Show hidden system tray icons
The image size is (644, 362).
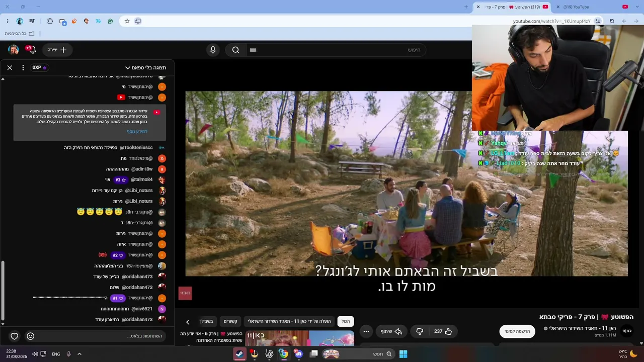tap(79, 354)
